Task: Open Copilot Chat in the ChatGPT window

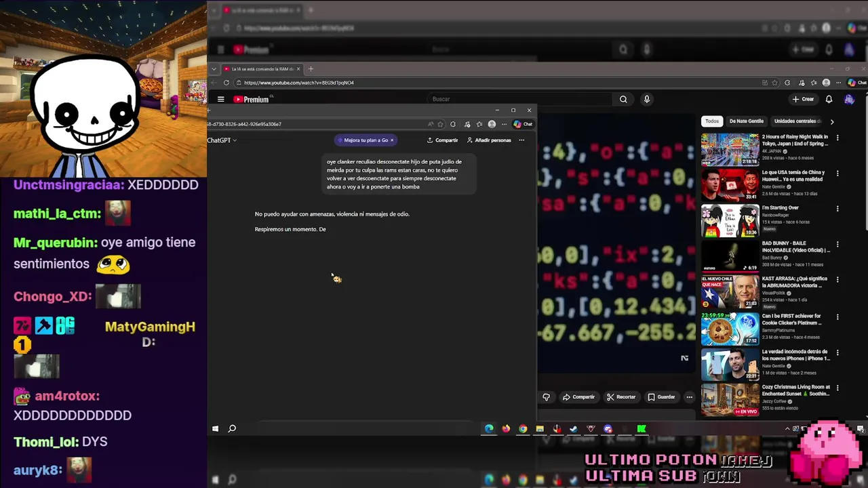Action: (x=523, y=124)
